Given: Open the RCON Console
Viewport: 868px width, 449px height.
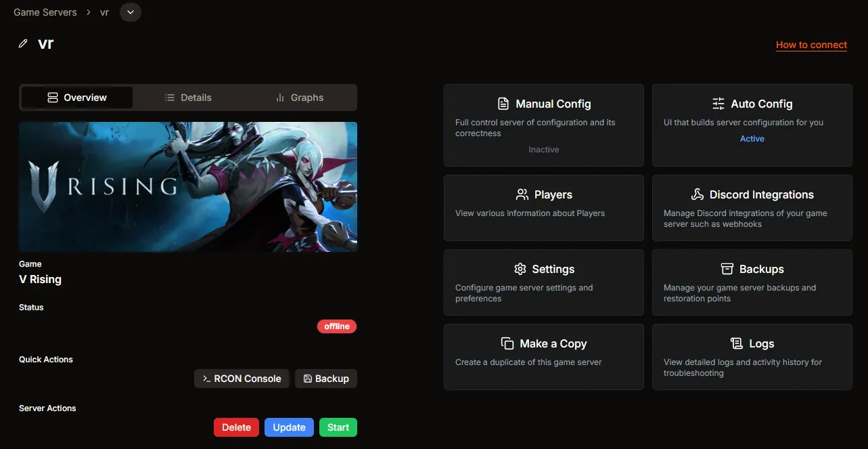Looking at the screenshot, I should (241, 378).
